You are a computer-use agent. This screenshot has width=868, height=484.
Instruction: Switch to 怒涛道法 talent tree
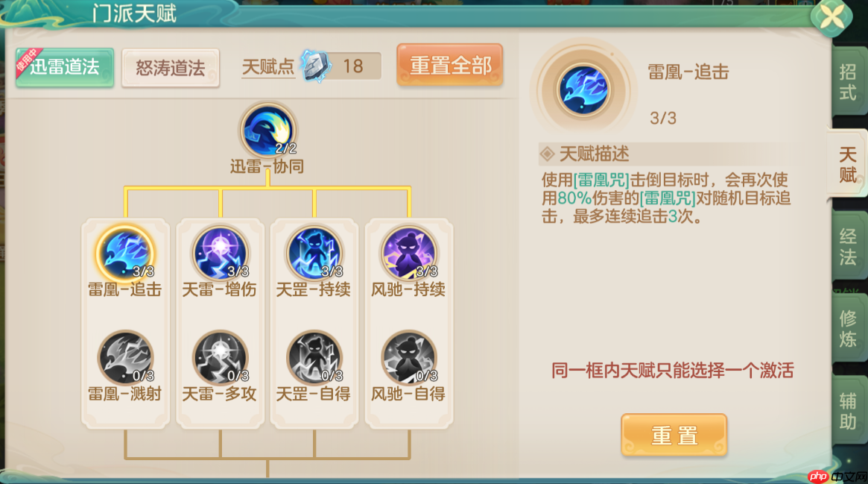171,68
